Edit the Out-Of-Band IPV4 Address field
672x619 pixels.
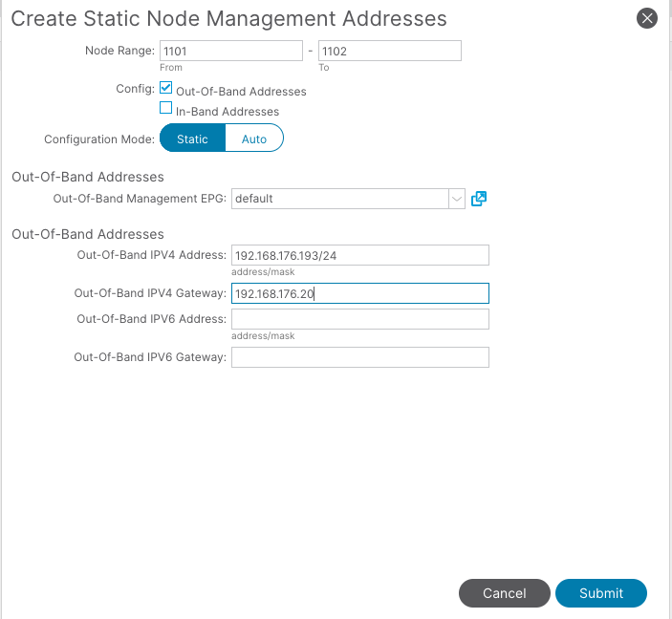[360, 255]
